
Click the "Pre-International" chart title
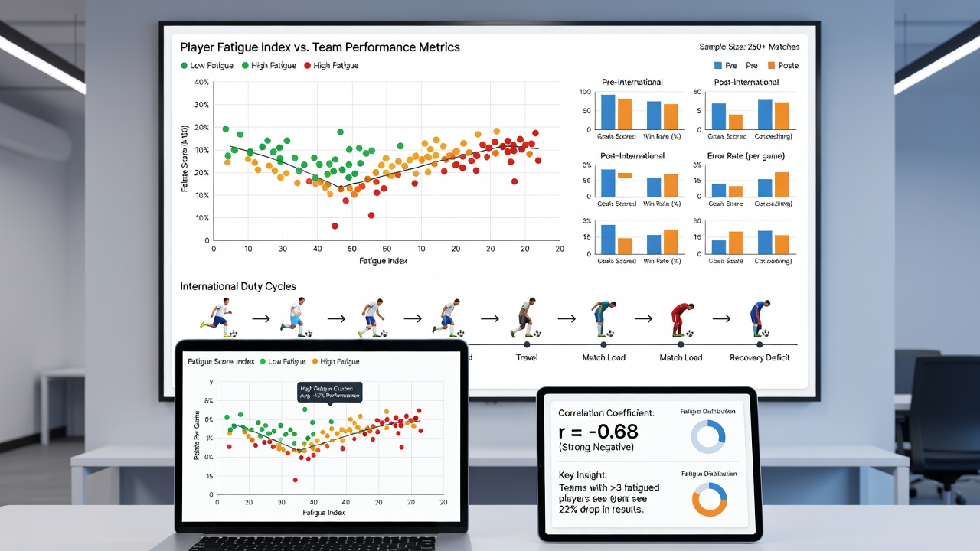(x=632, y=82)
